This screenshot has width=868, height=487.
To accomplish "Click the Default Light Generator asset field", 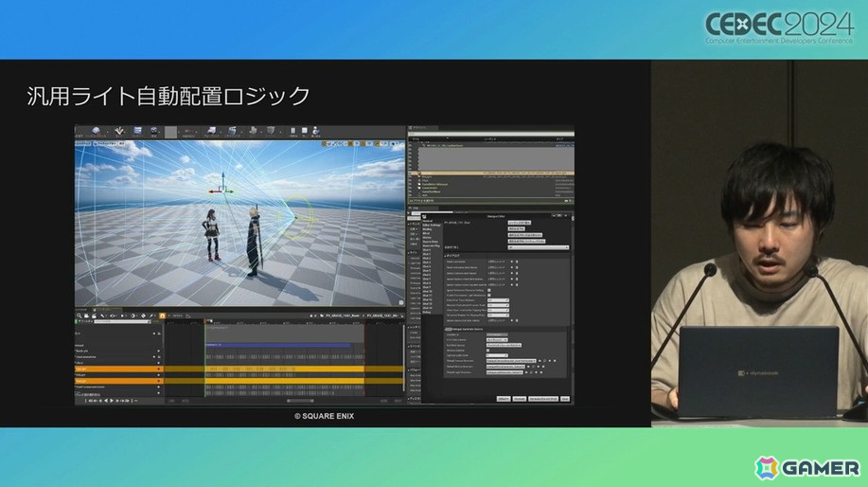I will [x=505, y=372].
